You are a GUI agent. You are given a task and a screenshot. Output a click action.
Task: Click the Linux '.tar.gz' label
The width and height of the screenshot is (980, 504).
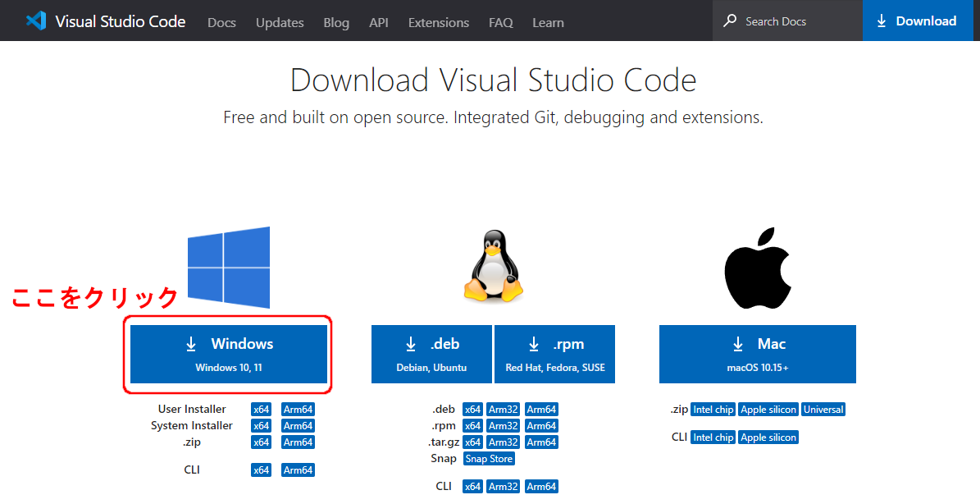pyautogui.click(x=444, y=442)
